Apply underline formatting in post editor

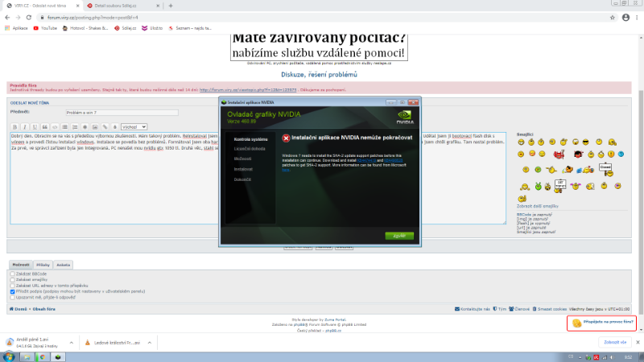point(35,127)
